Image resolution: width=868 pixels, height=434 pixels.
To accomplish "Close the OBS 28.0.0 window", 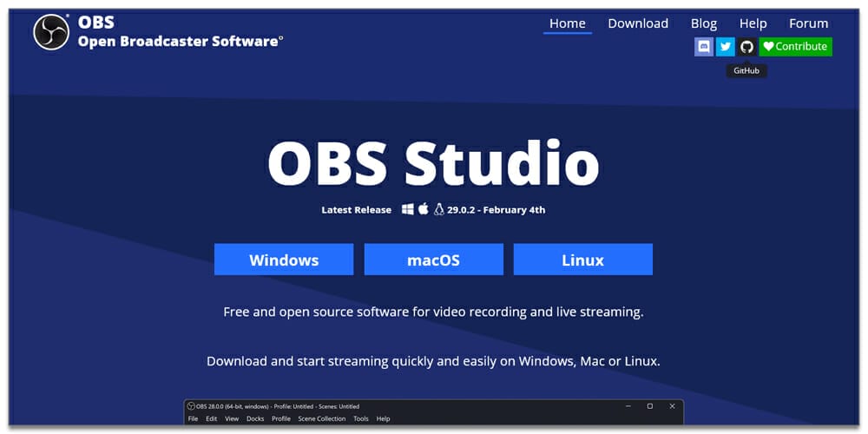I will (x=672, y=406).
